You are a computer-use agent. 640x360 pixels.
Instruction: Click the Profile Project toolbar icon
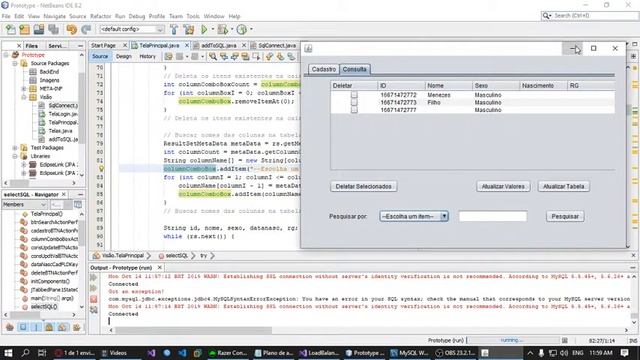(x=242, y=29)
